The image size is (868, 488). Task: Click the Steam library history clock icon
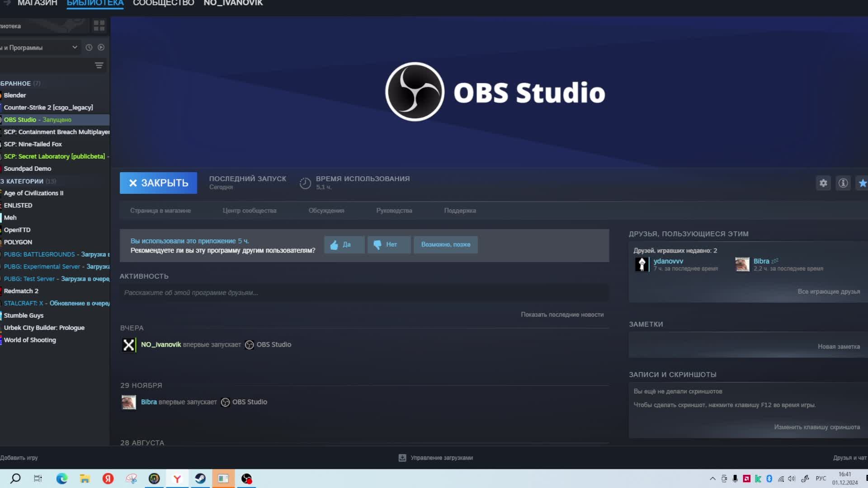click(88, 47)
